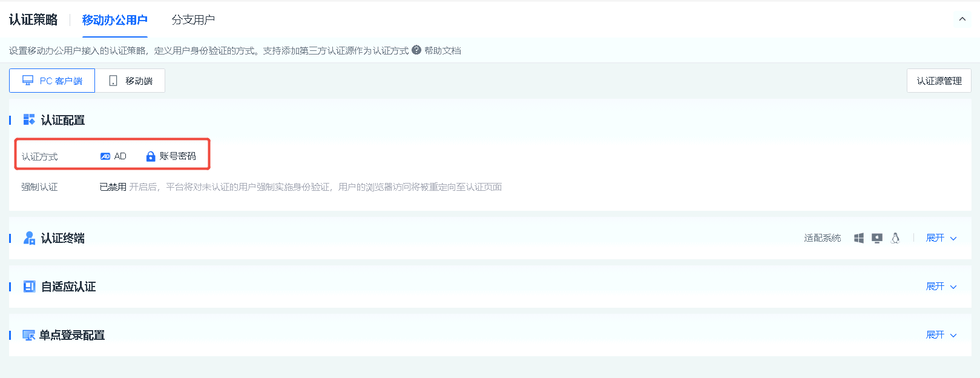The image size is (980, 378).
Task: Click the 单点登录配置 section title
Action: (x=72, y=335)
